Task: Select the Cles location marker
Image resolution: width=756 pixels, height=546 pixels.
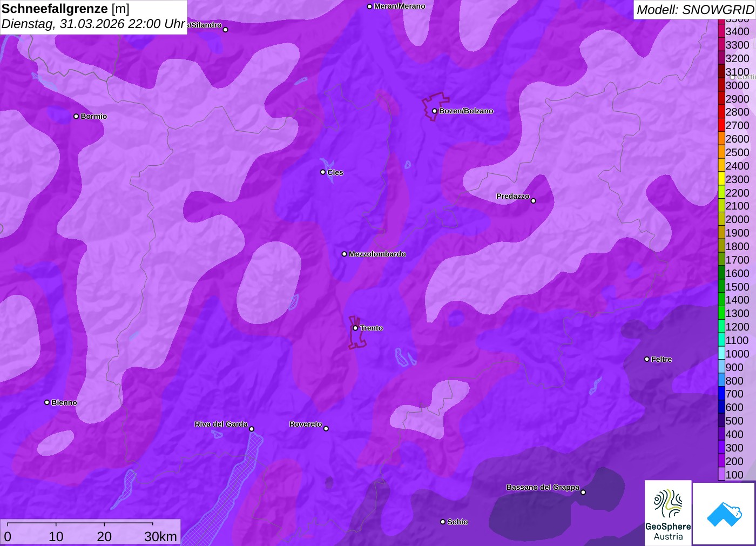Action: tap(323, 172)
